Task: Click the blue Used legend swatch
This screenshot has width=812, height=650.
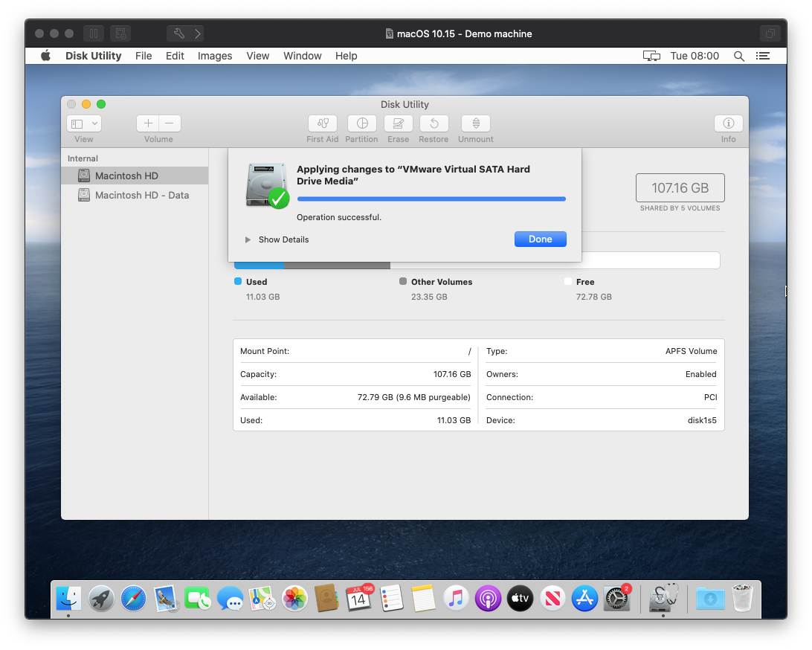Action: [238, 281]
